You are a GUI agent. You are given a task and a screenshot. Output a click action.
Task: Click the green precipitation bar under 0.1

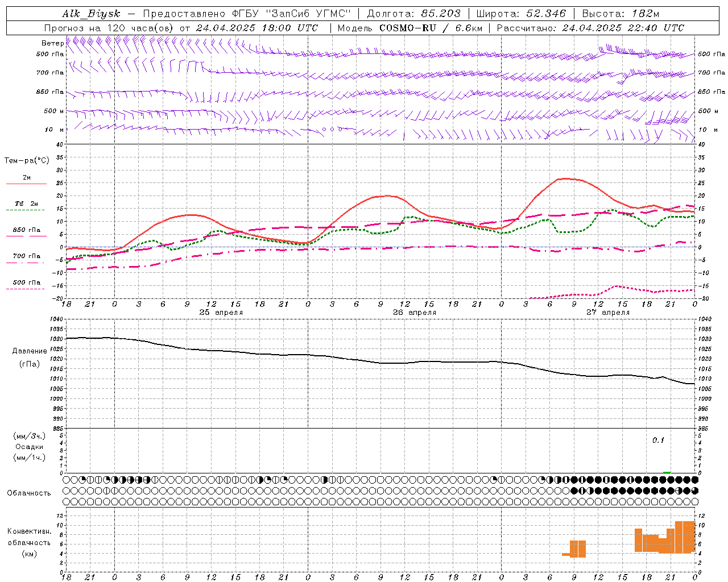point(667,472)
